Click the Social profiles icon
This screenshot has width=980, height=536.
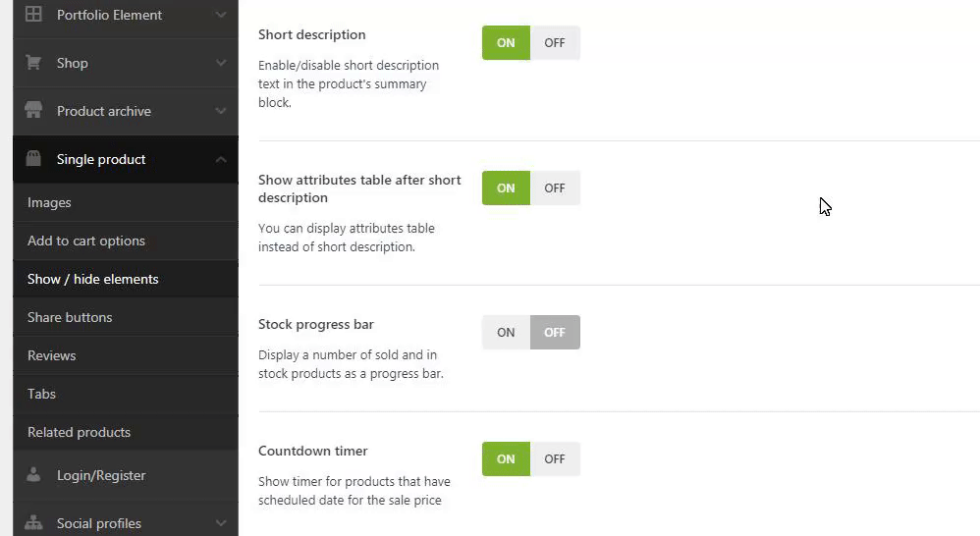coord(33,523)
